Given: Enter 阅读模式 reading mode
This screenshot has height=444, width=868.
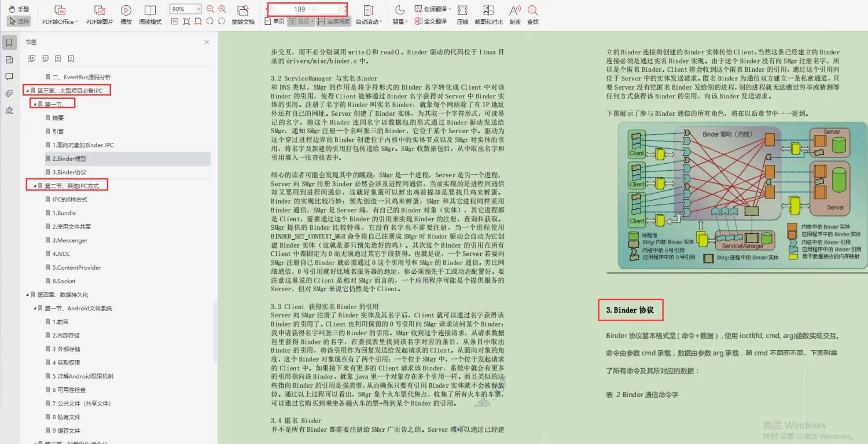Looking at the screenshot, I should pyautogui.click(x=150, y=16).
